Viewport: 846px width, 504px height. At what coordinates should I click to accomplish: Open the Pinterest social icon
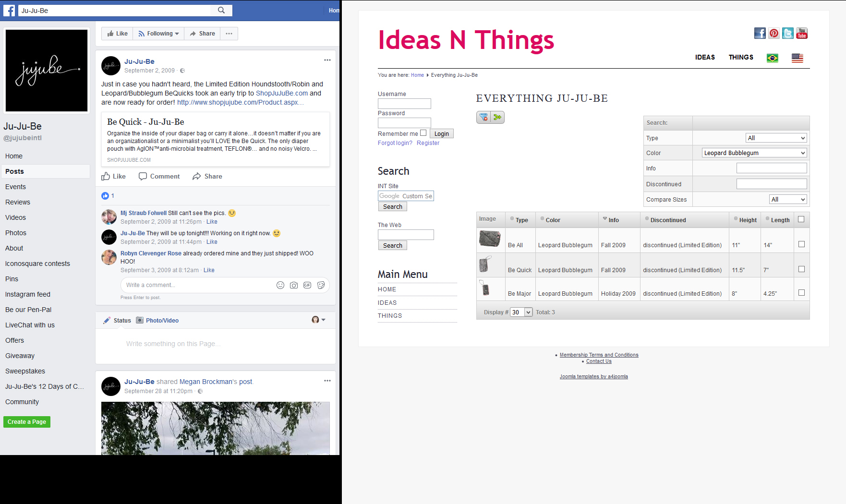pos(774,33)
